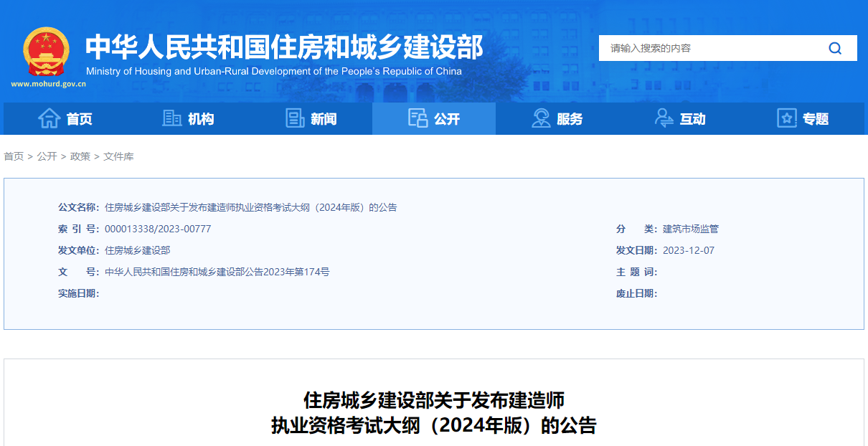This screenshot has width=868, height=446.
Task: Click the 公开 breadcrumb link
Action: tap(47, 156)
